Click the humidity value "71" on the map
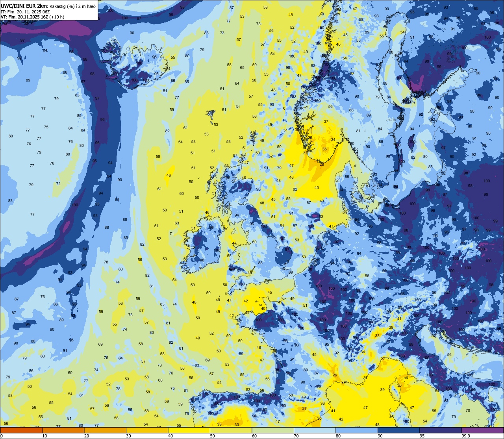504x439 pixels. pyautogui.click(x=172, y=234)
